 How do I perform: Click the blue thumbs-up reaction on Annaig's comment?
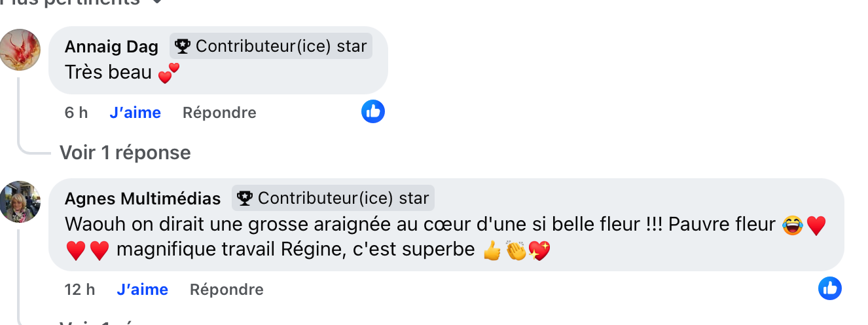click(373, 112)
